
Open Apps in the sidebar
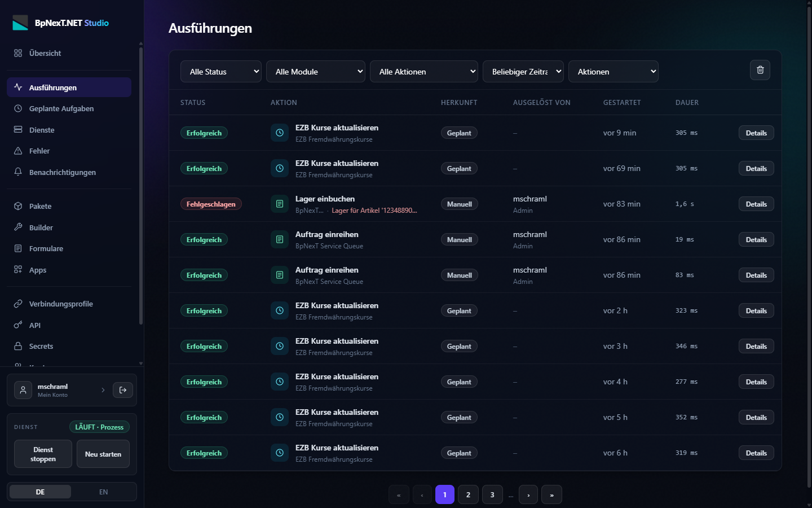point(69,270)
